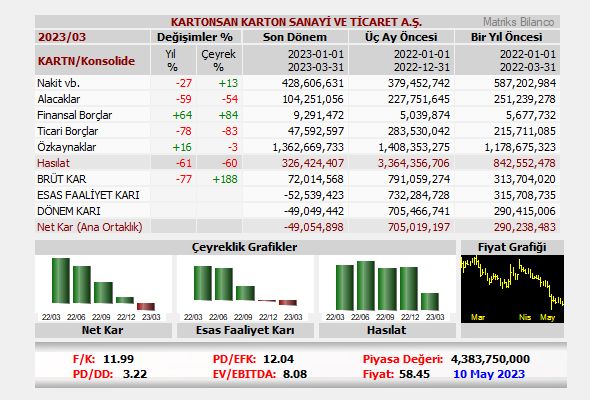Viewport: 590px width, 400px height.
Task: Select the Son Dönem column header
Action: click(295, 37)
